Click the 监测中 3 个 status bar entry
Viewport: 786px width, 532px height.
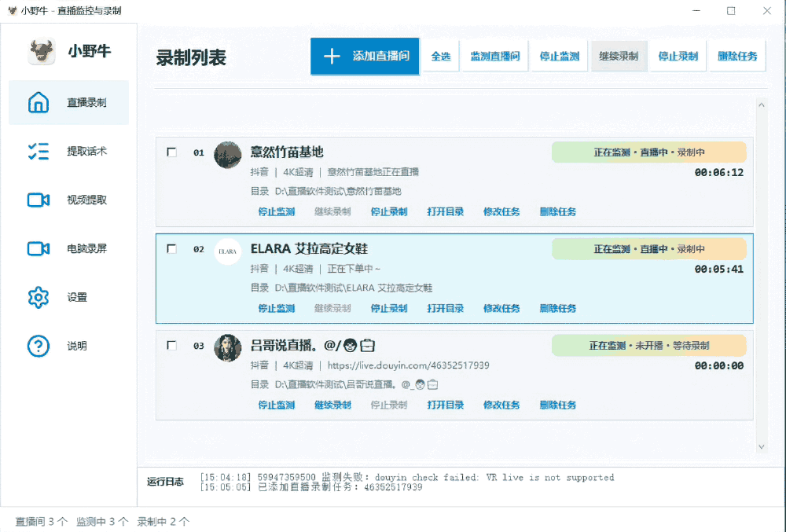(x=102, y=522)
